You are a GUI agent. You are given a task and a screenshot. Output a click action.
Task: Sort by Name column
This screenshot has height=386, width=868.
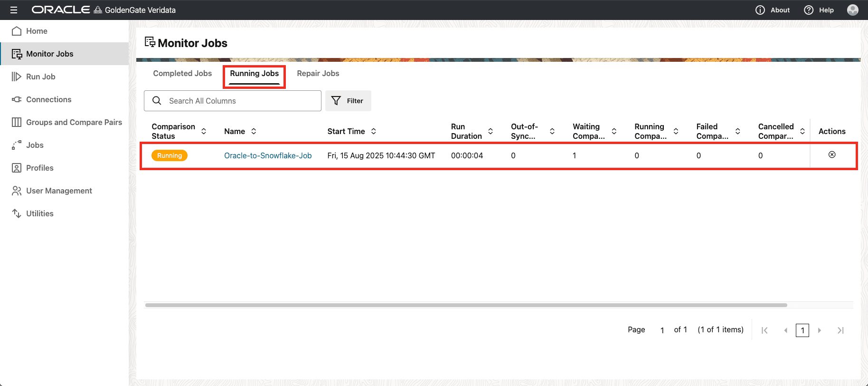(254, 131)
